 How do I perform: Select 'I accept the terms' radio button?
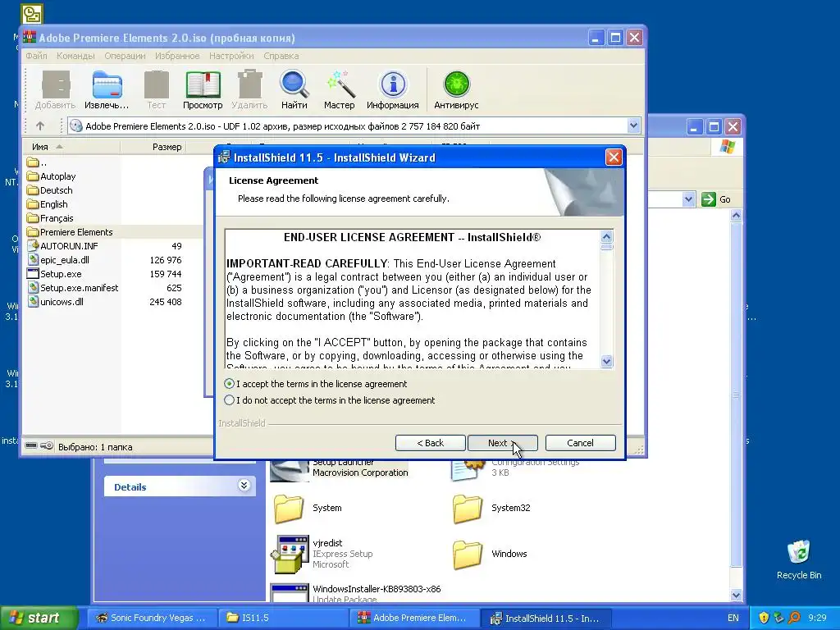pyautogui.click(x=230, y=384)
